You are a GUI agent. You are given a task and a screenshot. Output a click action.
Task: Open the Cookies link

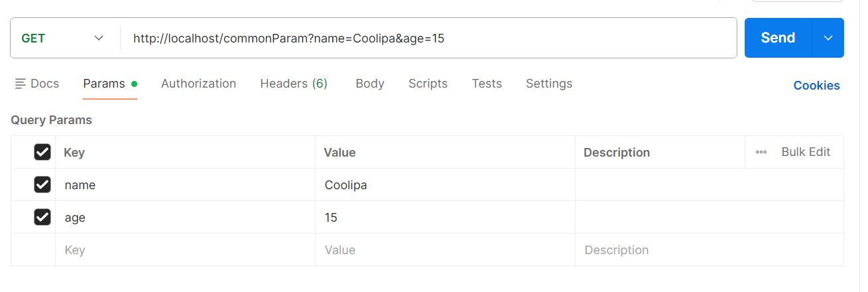(x=816, y=86)
